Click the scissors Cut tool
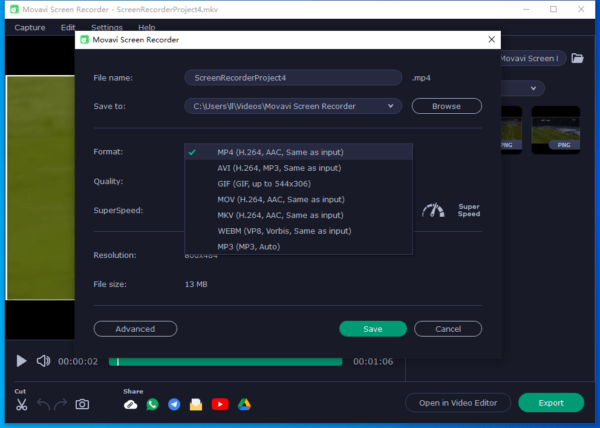 (22, 404)
